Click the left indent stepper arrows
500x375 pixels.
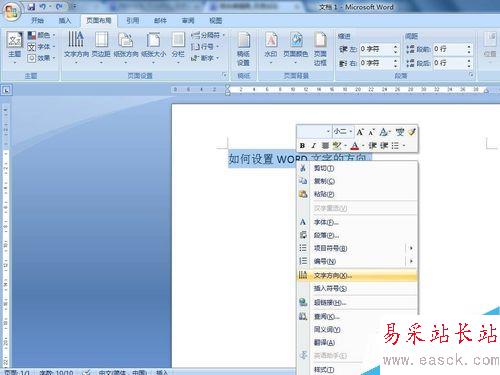coord(395,49)
